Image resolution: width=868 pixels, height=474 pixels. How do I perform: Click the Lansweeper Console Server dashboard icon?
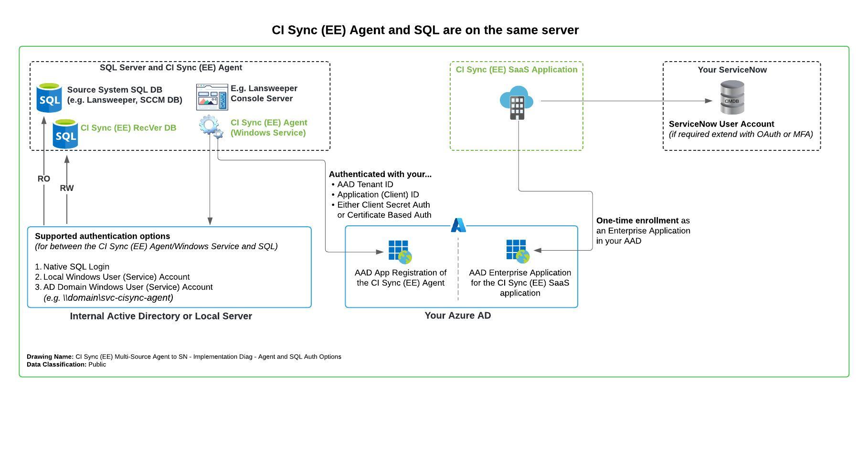(212, 97)
